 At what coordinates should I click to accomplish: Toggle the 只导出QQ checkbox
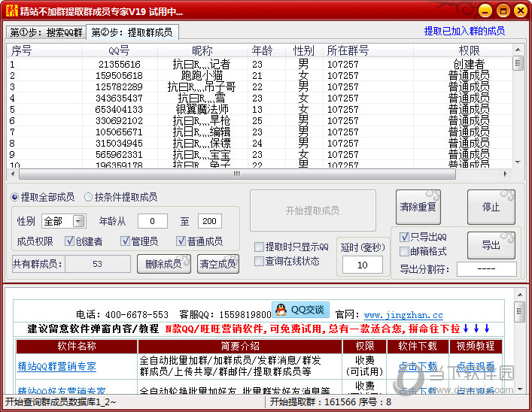(404, 237)
